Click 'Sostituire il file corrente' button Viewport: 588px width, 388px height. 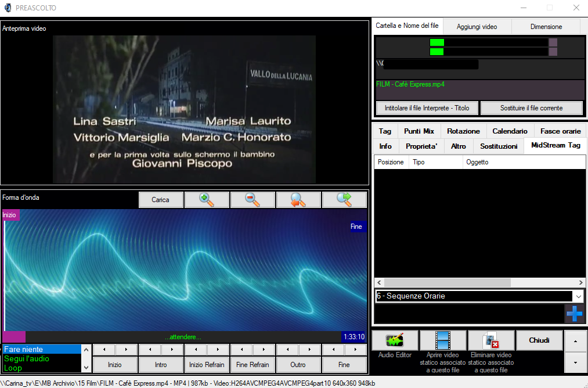[x=531, y=108]
